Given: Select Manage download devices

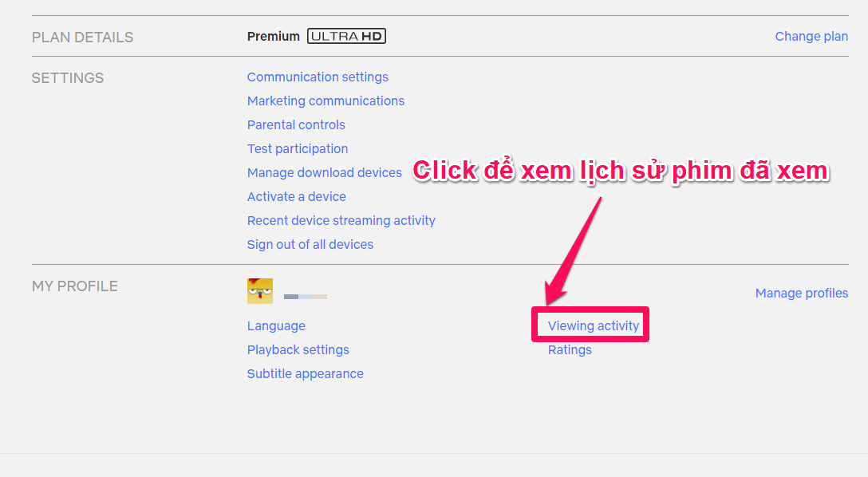Looking at the screenshot, I should 325,172.
